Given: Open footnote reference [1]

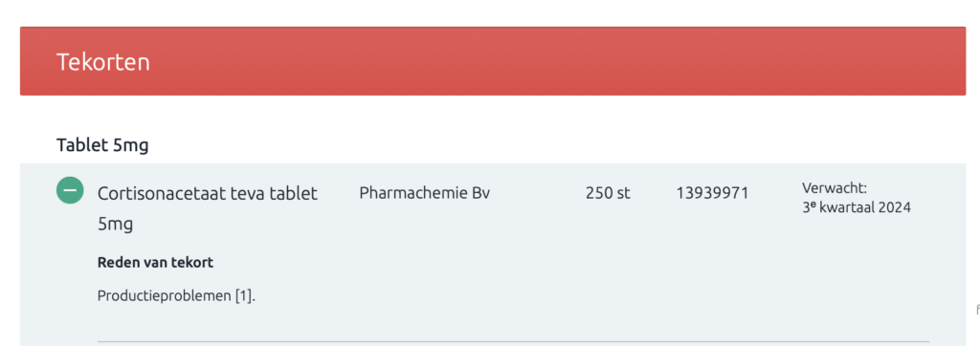Looking at the screenshot, I should tap(244, 296).
